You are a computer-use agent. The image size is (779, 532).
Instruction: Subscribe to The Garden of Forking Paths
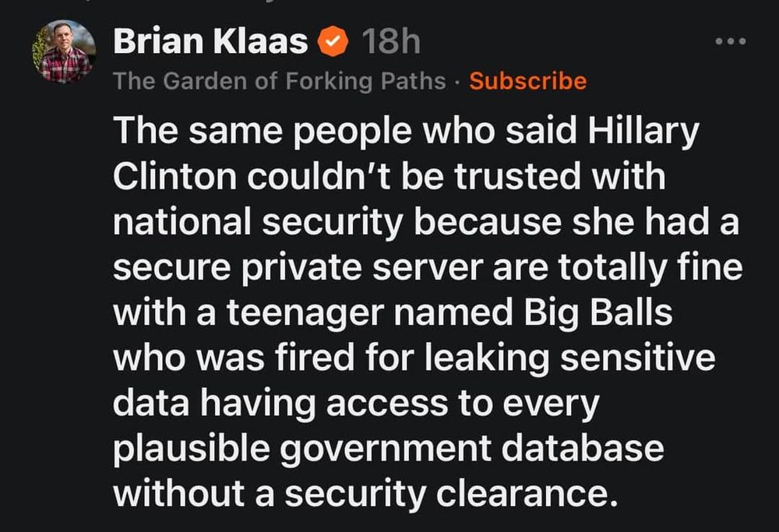pos(528,81)
